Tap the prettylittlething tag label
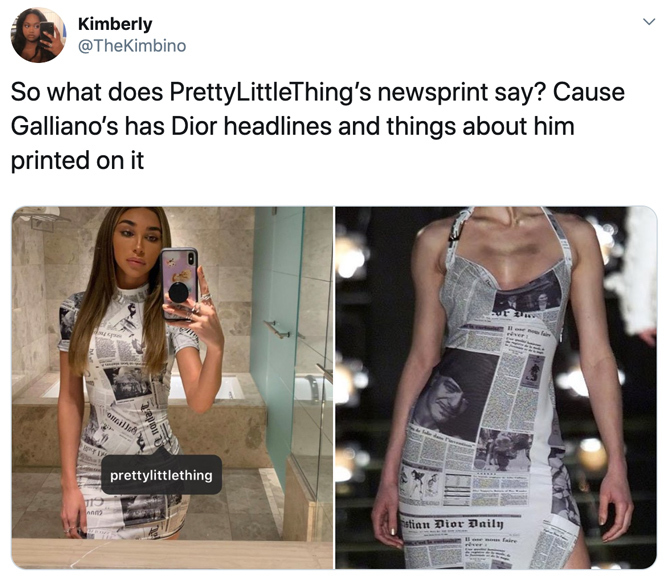This screenshot has width=670, height=587. (162, 475)
